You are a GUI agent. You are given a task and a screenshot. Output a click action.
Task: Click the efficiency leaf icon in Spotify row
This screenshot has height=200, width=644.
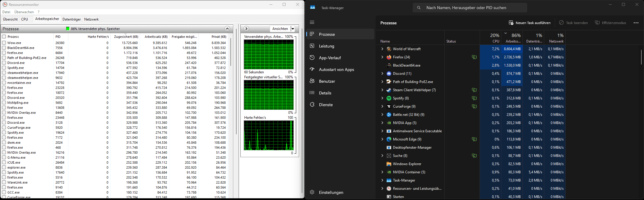click(x=474, y=98)
